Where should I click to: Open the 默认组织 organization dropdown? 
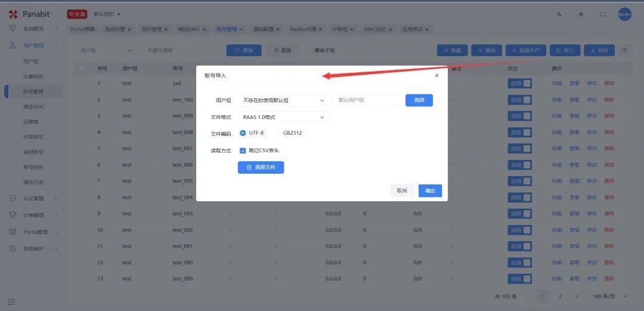pos(107,14)
